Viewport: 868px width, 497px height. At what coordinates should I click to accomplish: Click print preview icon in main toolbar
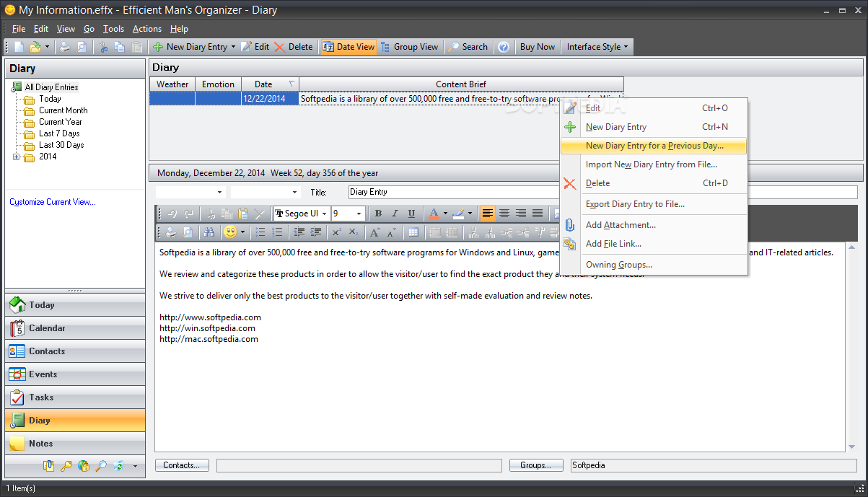[x=82, y=47]
